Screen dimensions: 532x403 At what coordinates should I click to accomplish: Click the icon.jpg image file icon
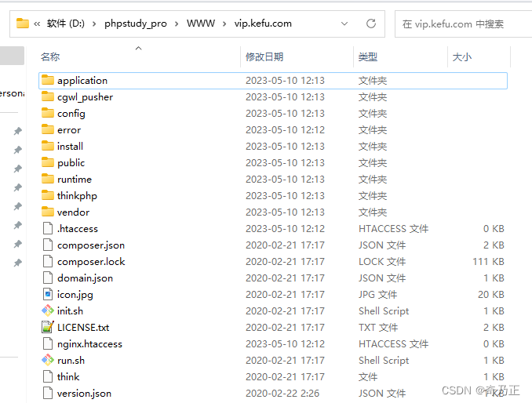click(48, 294)
